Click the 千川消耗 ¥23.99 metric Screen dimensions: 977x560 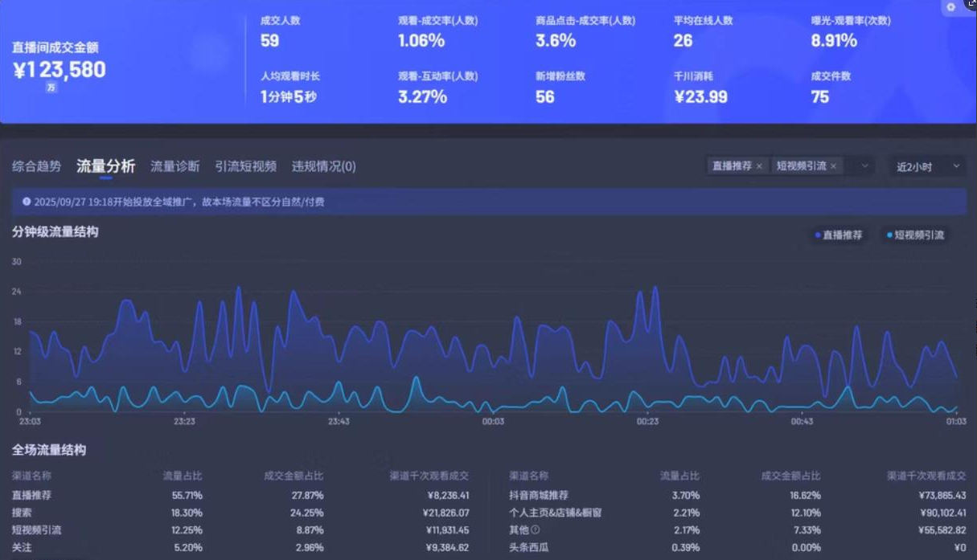[700, 97]
